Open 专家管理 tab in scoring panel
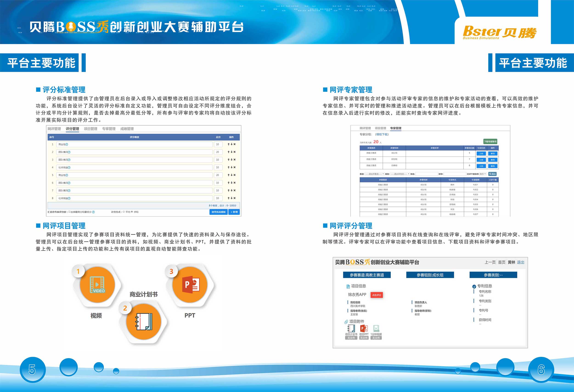The image size is (574, 392). [109, 129]
